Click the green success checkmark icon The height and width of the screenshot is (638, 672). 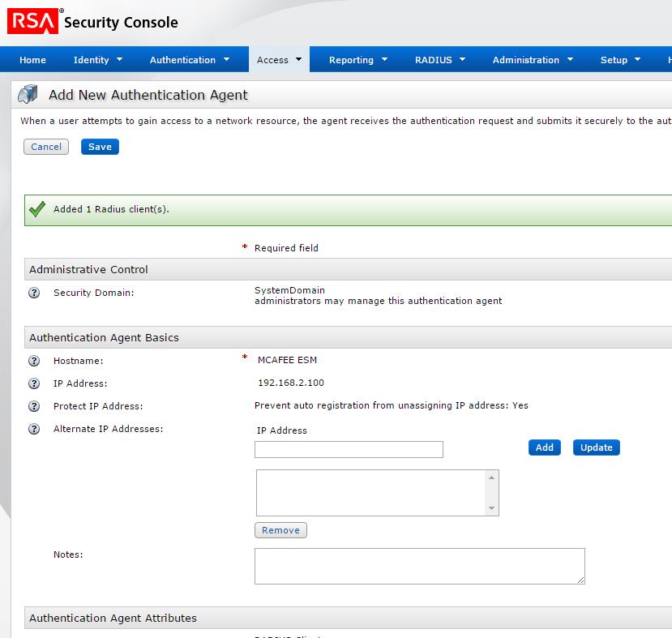tap(36, 208)
